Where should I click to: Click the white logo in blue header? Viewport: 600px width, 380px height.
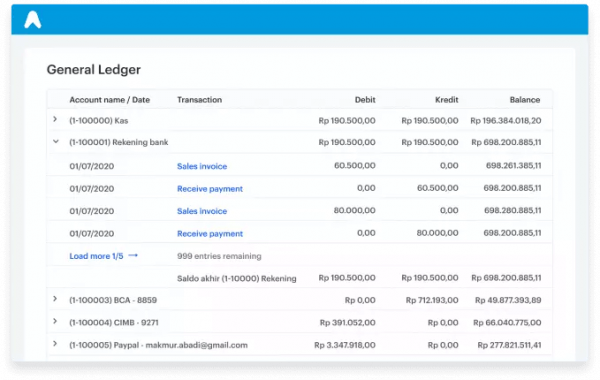point(33,20)
